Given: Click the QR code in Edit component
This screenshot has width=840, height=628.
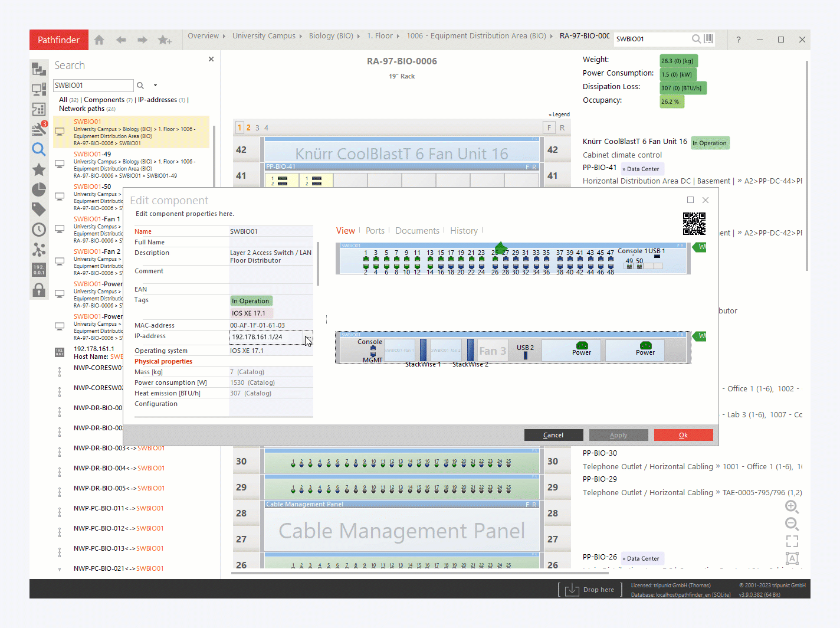Looking at the screenshot, I should point(694,224).
